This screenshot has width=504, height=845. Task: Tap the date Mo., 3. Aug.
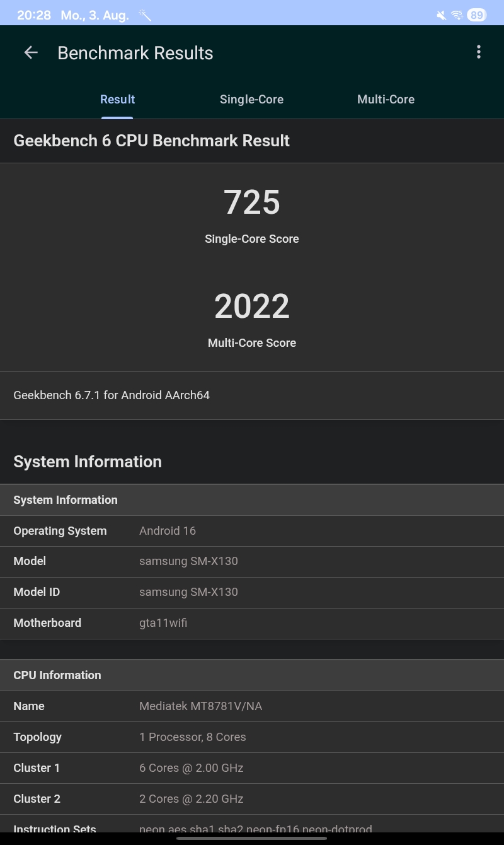tap(94, 15)
